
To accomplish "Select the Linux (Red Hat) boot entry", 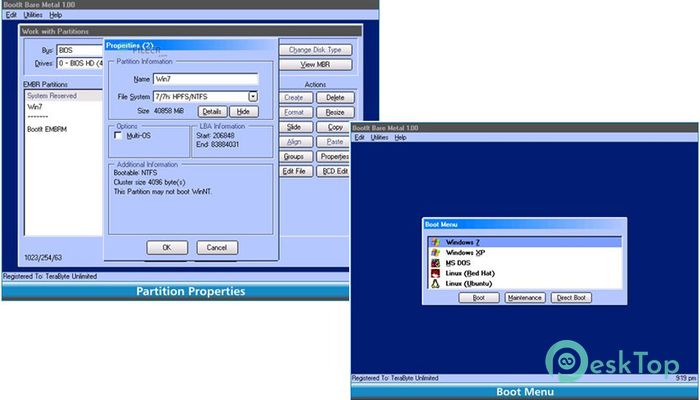I will click(x=525, y=273).
